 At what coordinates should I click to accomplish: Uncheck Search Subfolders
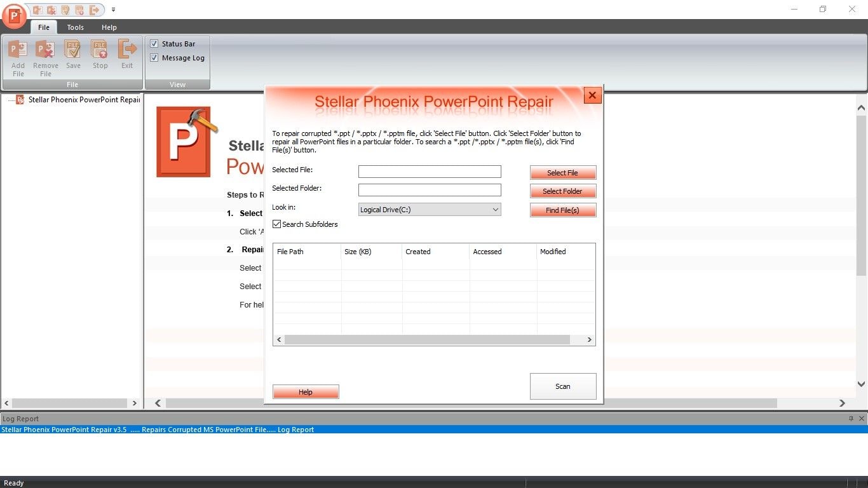pyautogui.click(x=276, y=224)
